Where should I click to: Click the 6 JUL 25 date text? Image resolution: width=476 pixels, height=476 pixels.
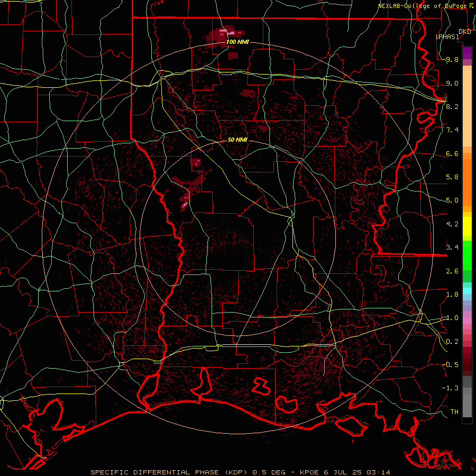click(x=342, y=472)
